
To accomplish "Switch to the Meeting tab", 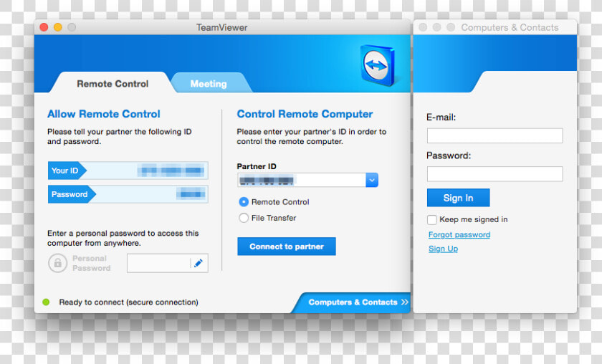I will tap(209, 84).
